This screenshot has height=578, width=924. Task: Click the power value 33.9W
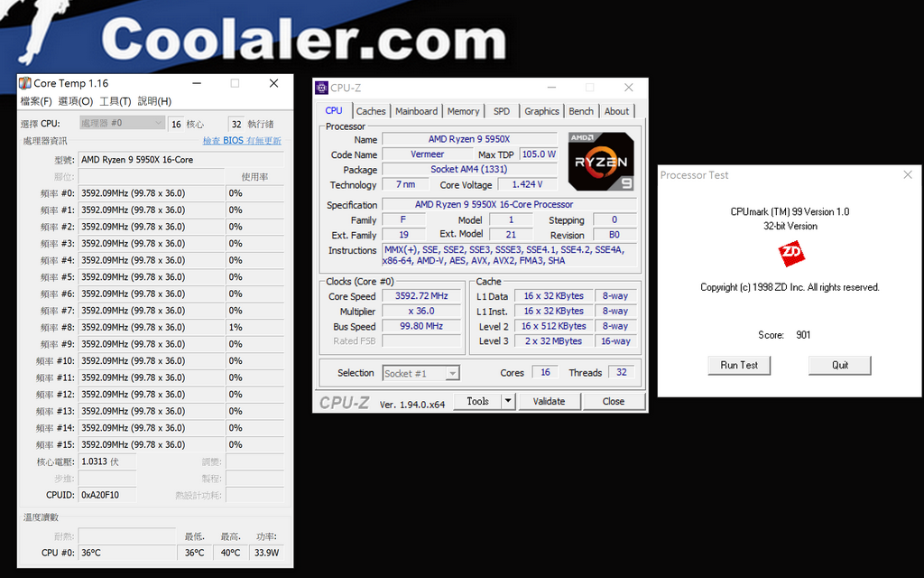(x=266, y=553)
